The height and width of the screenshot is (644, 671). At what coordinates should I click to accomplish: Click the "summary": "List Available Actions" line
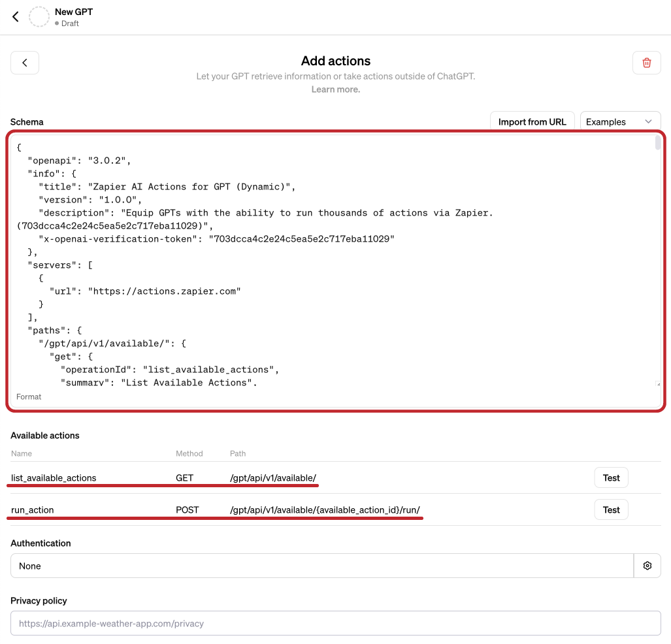(159, 383)
